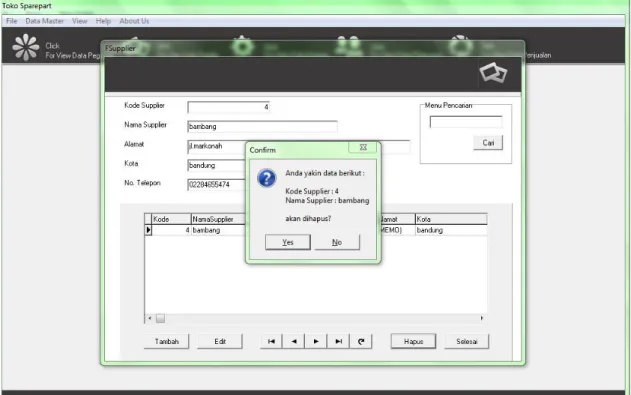The height and width of the screenshot is (395, 631).
Task: Focus the Menu Pencarian search field
Action: click(x=466, y=122)
